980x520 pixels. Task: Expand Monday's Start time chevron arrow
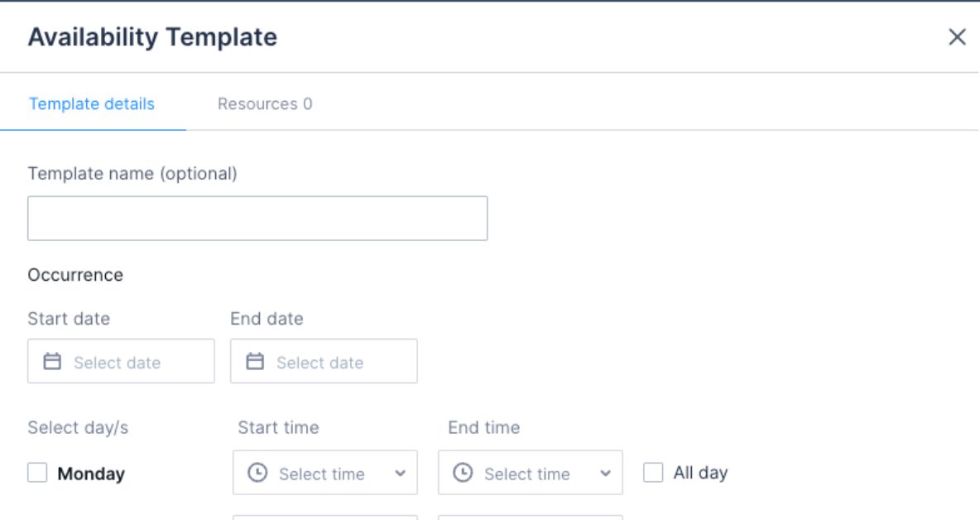tap(401, 474)
